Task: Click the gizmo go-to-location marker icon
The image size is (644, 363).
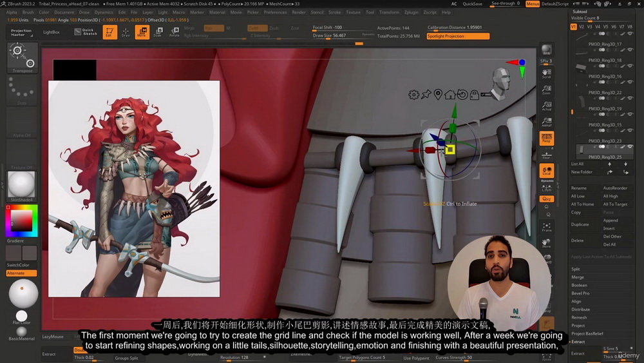Action: (438, 95)
